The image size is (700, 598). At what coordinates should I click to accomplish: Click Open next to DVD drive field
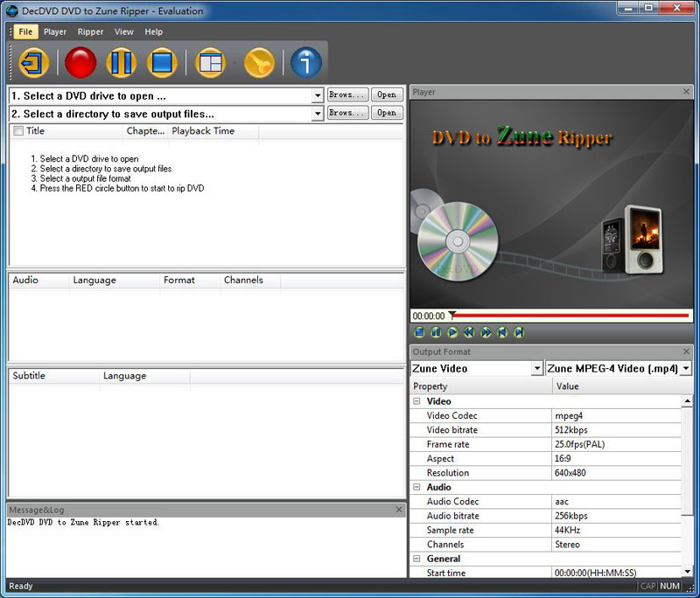point(387,94)
